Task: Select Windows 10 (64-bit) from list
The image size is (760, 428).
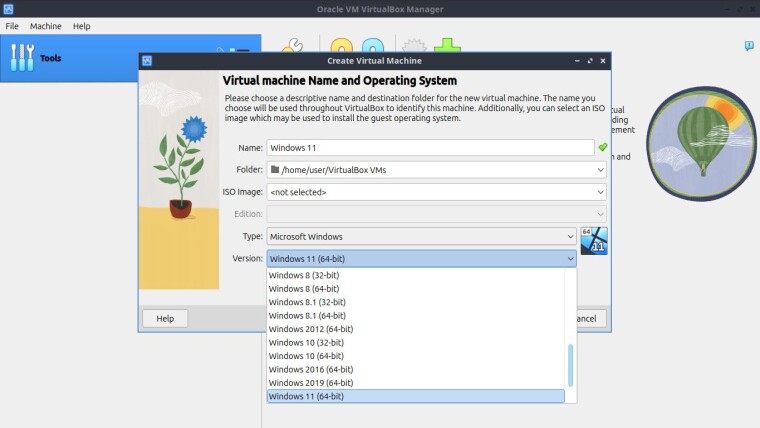Action: (416, 356)
